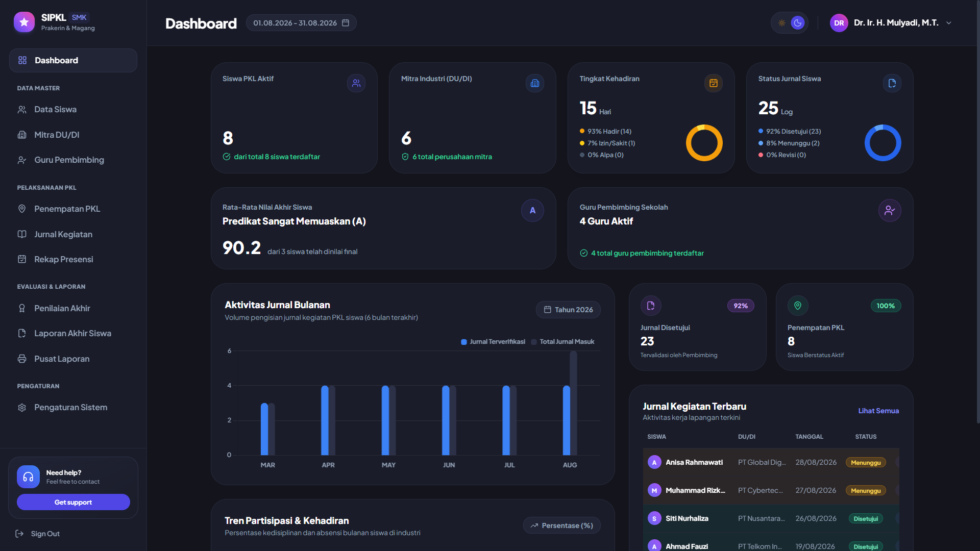Click the calendar icon in date range
The image size is (980, 551).
click(346, 23)
